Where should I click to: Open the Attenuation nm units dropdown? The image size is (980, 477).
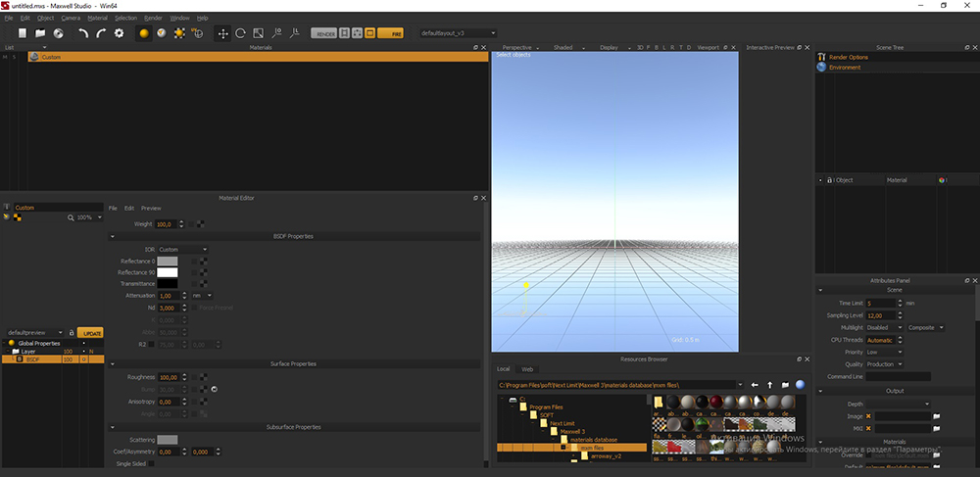click(x=201, y=296)
